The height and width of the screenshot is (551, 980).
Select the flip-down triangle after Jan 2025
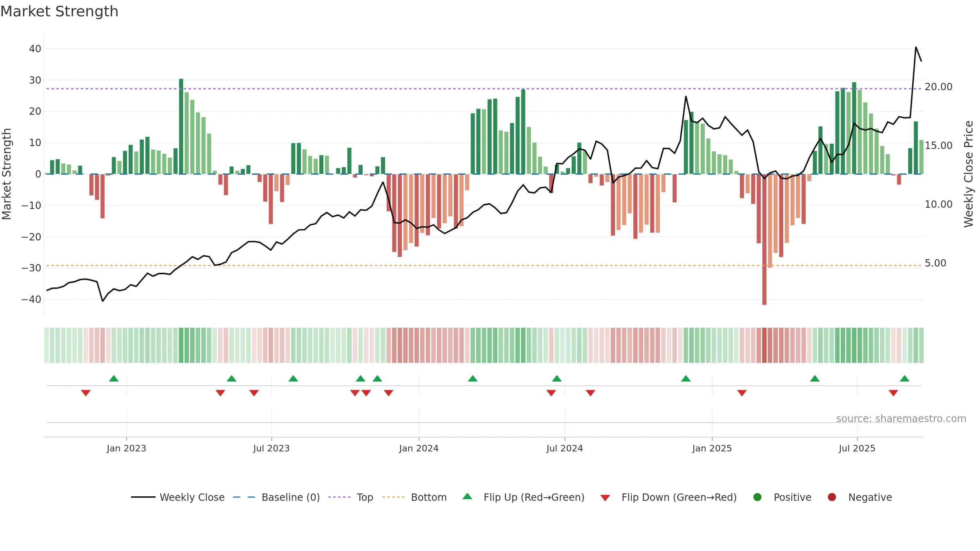click(742, 393)
